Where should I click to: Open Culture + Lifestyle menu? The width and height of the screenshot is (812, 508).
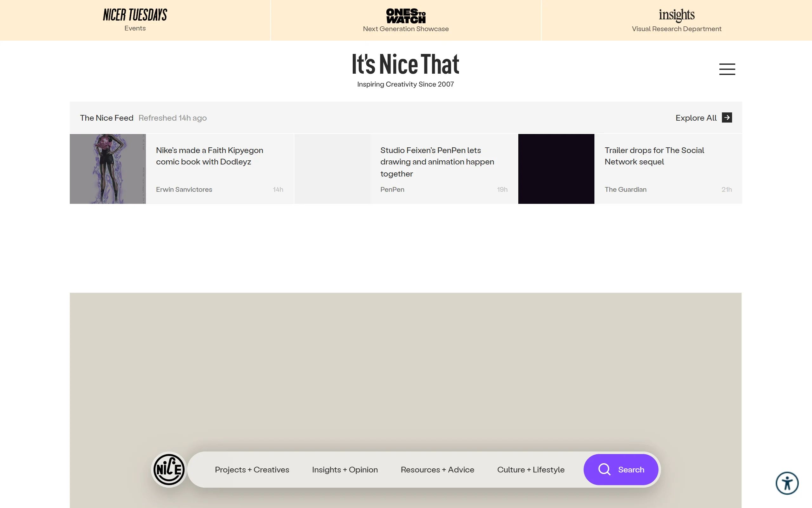[531, 469]
